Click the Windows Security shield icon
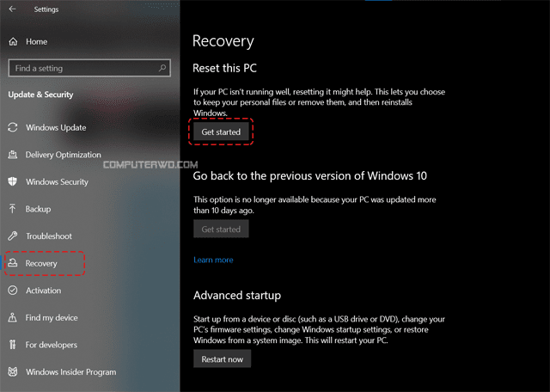The width and height of the screenshot is (550, 392). coord(13,181)
